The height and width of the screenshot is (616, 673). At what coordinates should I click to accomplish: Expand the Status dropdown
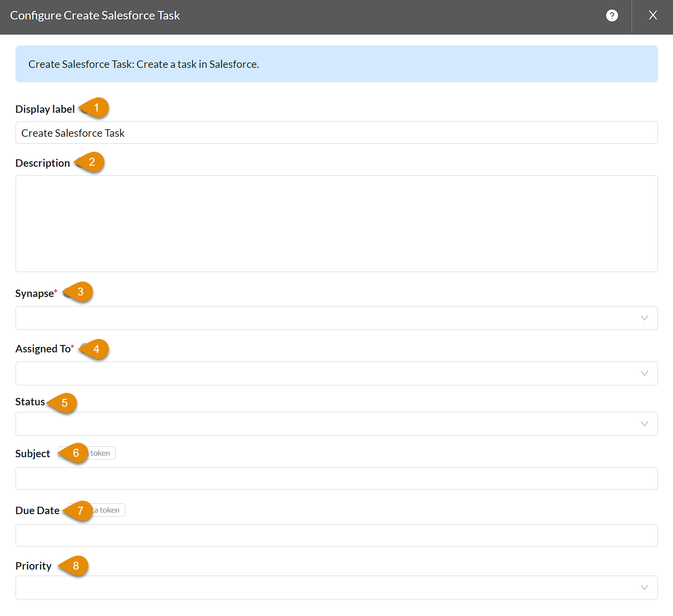coord(336,424)
